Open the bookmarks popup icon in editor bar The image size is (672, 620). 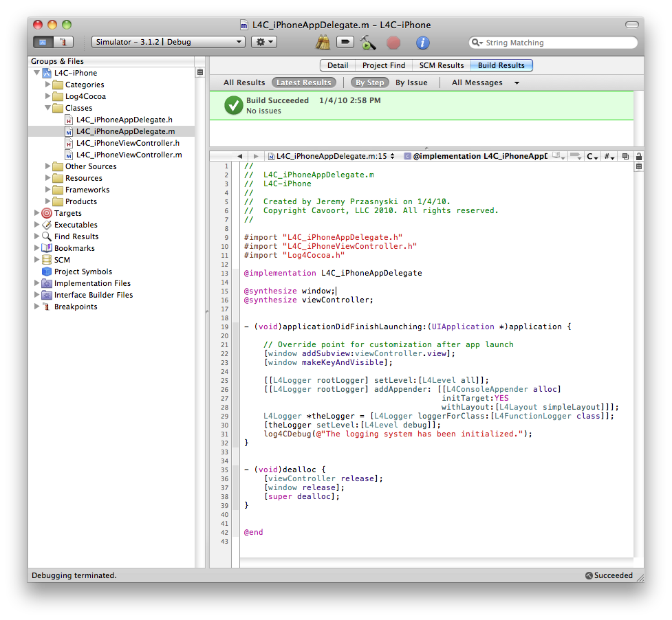click(559, 156)
